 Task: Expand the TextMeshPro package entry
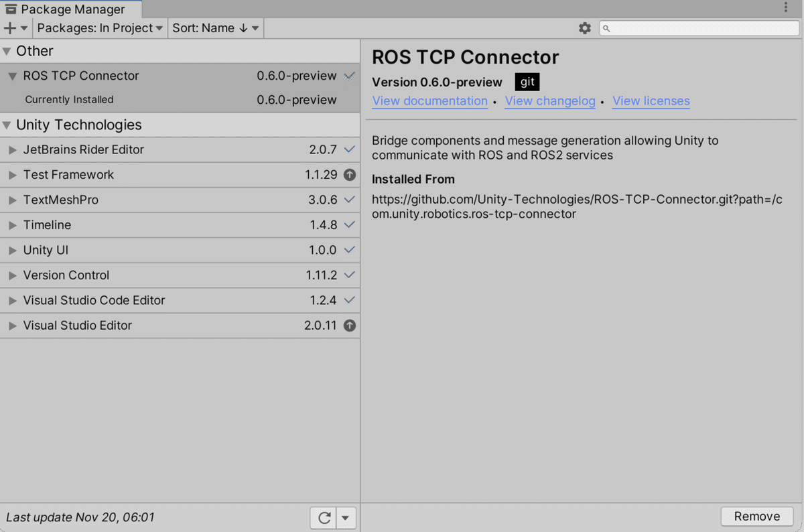click(x=12, y=200)
